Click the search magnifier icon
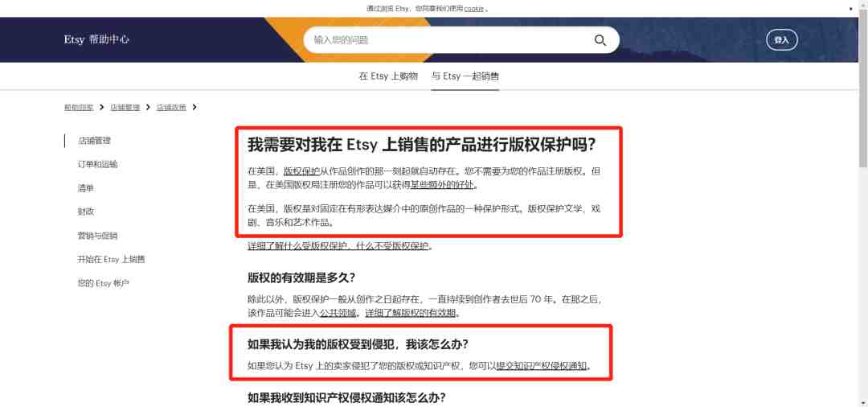Screen dimensions: 868x407 tap(600, 40)
